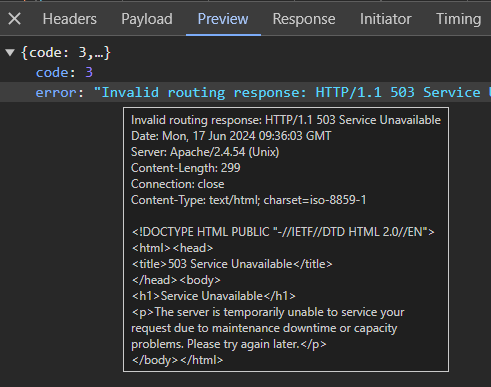Screen dimensions: 491x387
Task: Click the '<h1>Service Unavailable</h1>' line
Action: click(214, 296)
